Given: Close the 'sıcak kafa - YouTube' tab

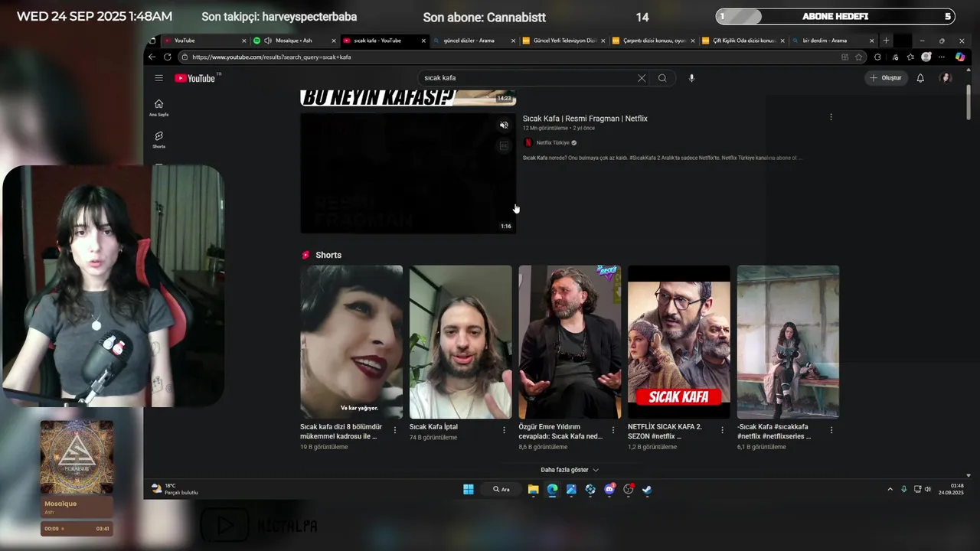Looking at the screenshot, I should pyautogui.click(x=423, y=41).
